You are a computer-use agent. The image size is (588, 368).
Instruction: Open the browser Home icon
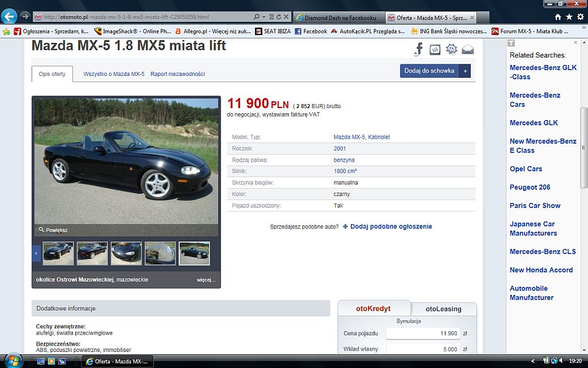tap(558, 17)
